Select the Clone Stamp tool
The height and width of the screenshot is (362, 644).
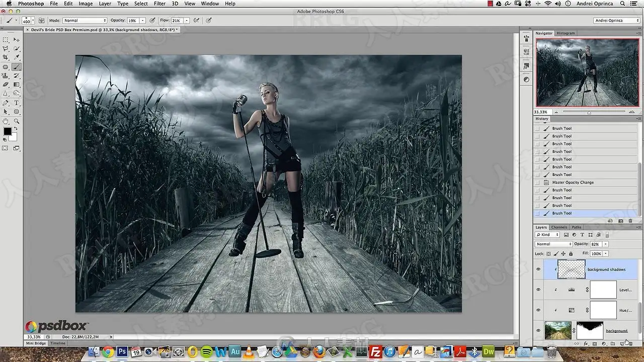[6, 76]
